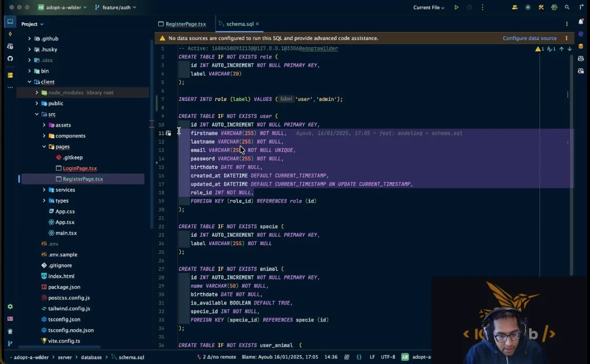The image size is (590, 364).
Task: Open the Search Everywhere magnifier icon
Action: [567, 7]
